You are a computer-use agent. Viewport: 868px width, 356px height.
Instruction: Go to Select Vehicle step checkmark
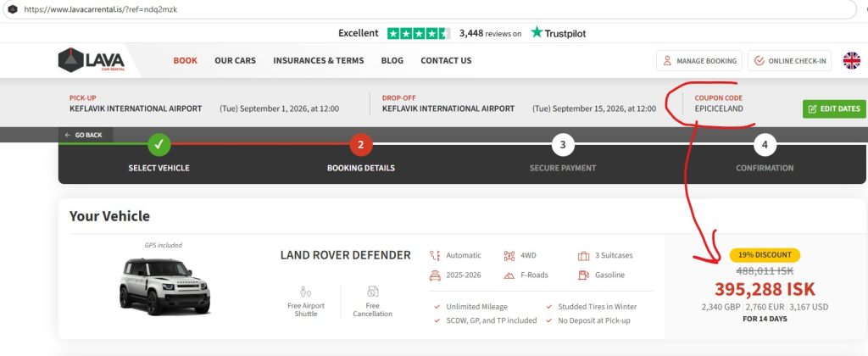click(159, 145)
